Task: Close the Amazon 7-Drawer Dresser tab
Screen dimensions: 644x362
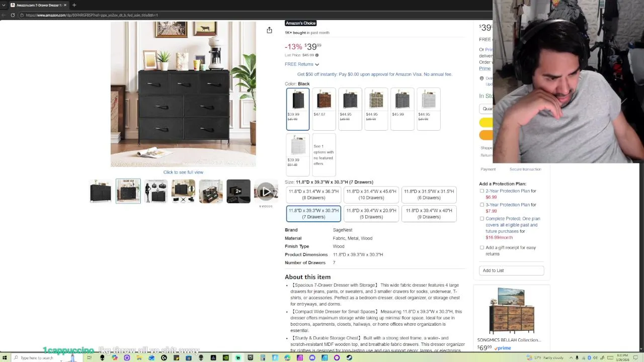Action: point(65,5)
